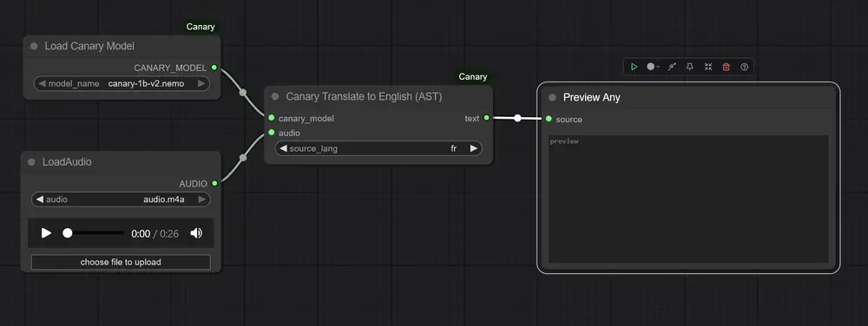This screenshot has width=868, height=326.
Task: Select previous model_name value with left arrow
Action: 42,83
